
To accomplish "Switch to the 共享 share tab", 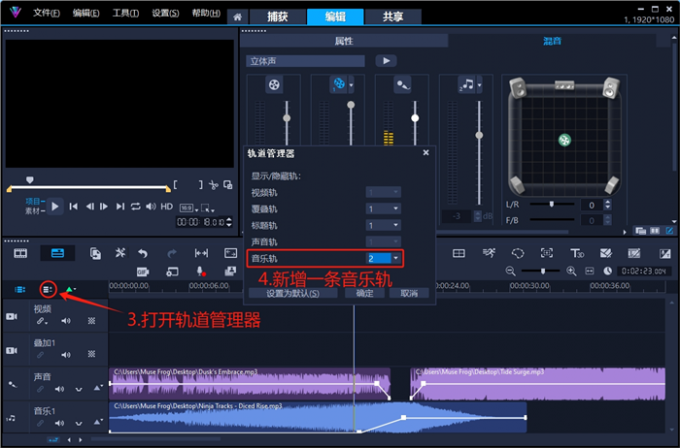I will [x=393, y=16].
